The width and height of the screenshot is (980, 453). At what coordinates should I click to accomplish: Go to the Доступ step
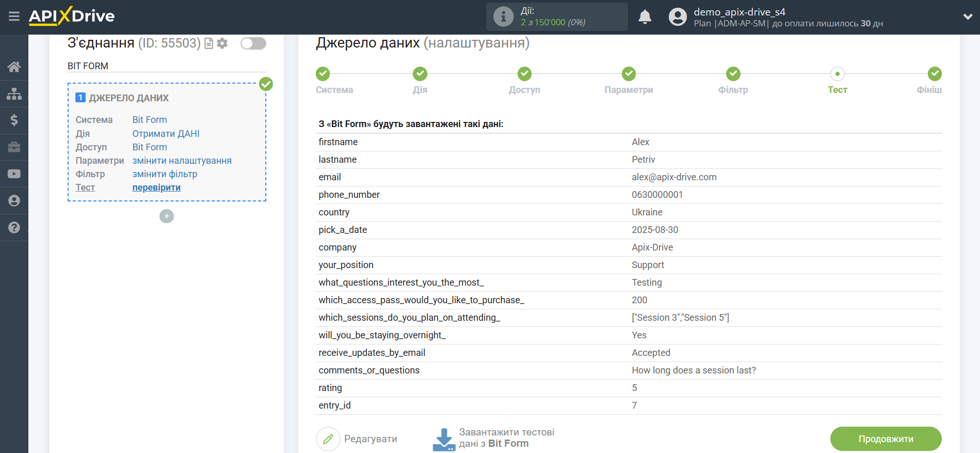[x=524, y=81]
